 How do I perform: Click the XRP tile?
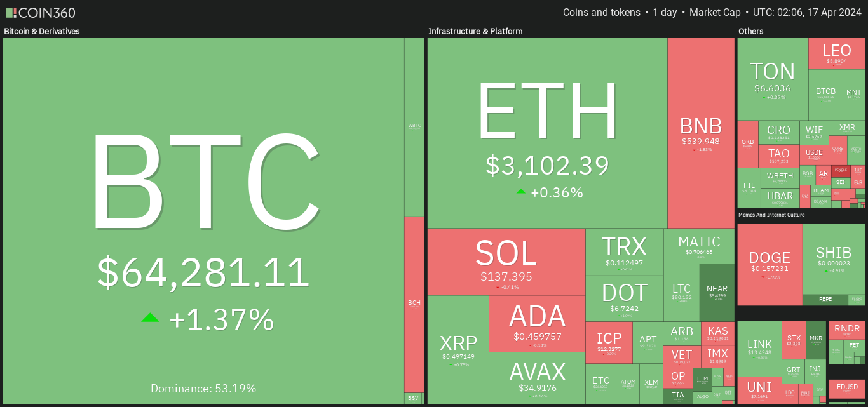pos(458,350)
